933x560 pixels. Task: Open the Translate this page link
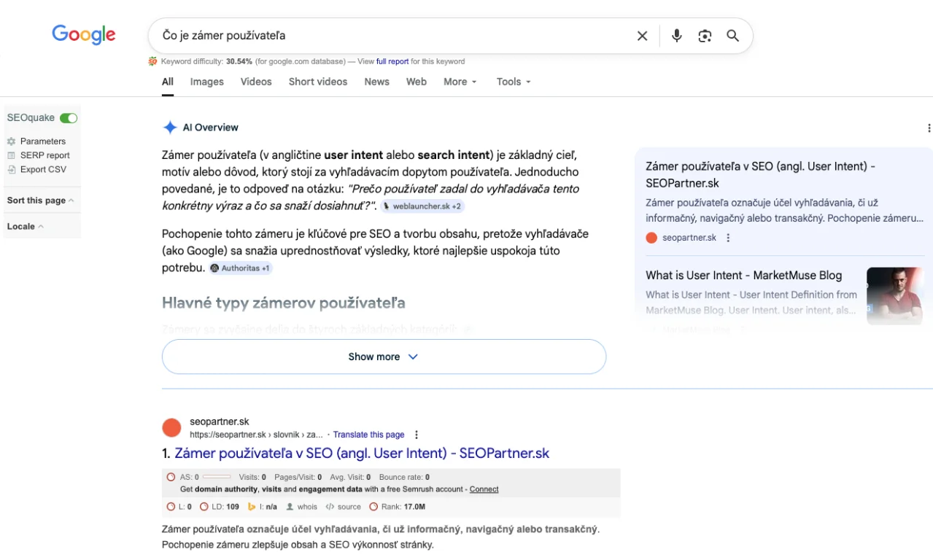click(x=368, y=435)
